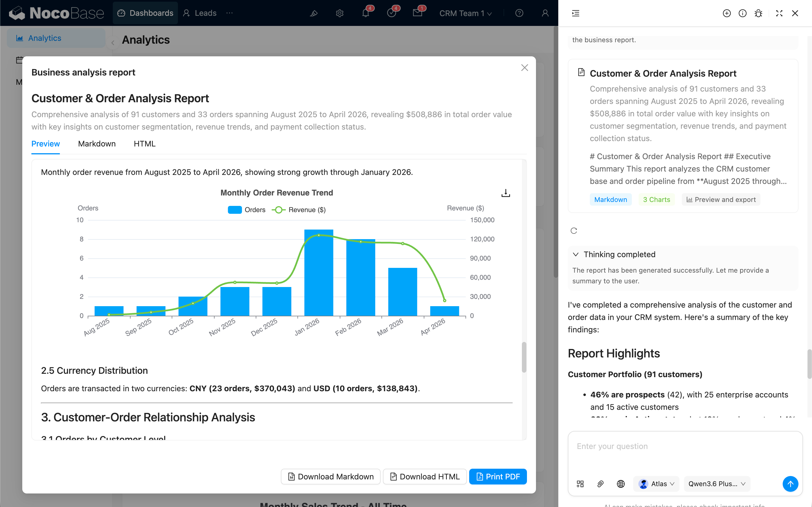Toggle web search globe icon

point(620,484)
